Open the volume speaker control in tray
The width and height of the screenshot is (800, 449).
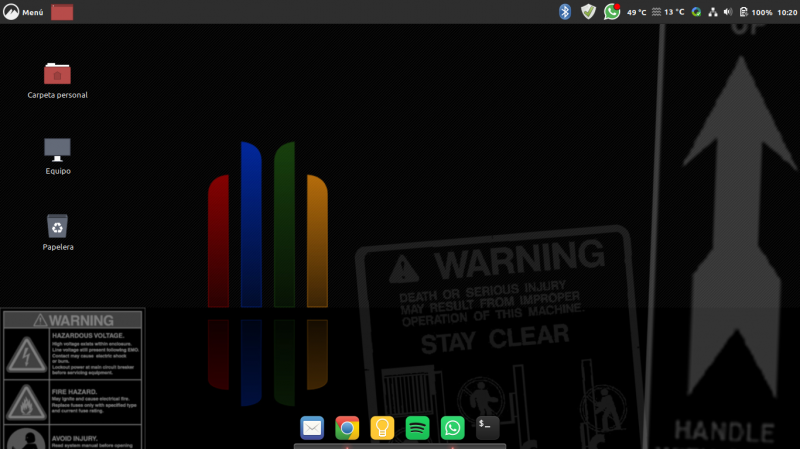(x=728, y=12)
